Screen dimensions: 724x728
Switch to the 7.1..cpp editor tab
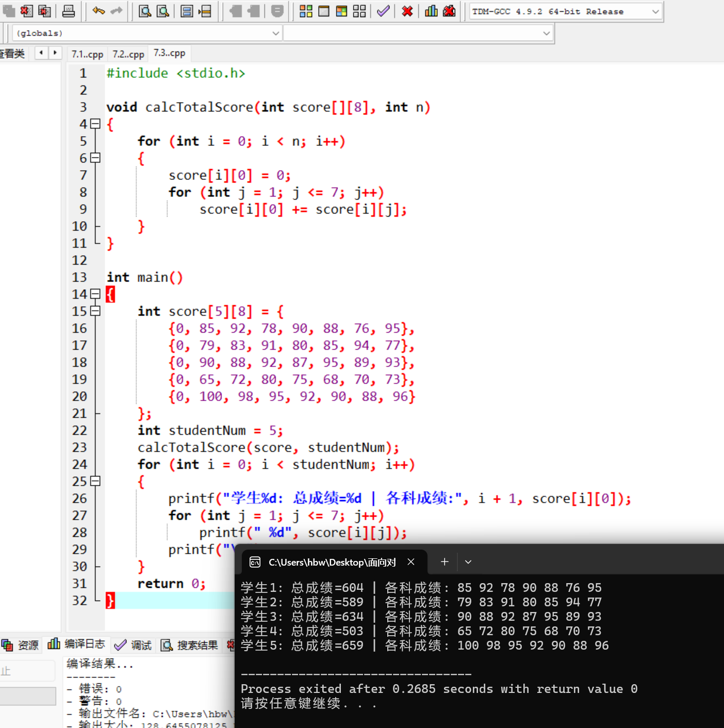point(87,54)
